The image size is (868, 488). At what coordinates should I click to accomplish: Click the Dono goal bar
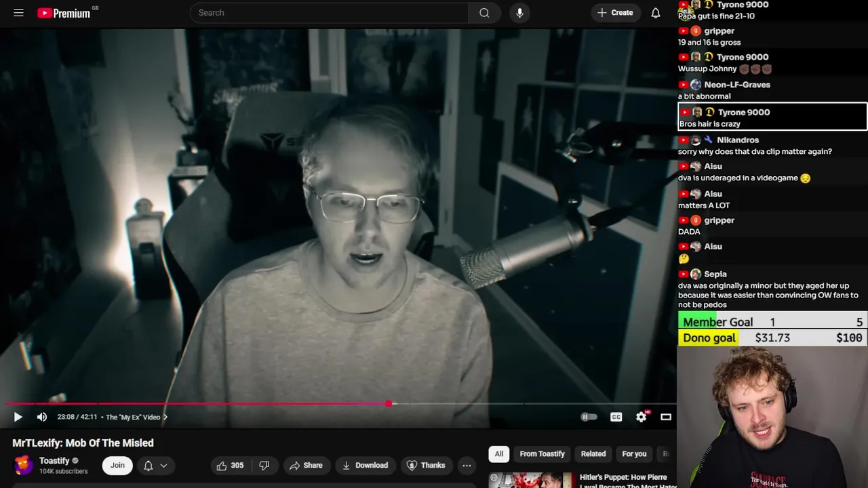coord(772,338)
